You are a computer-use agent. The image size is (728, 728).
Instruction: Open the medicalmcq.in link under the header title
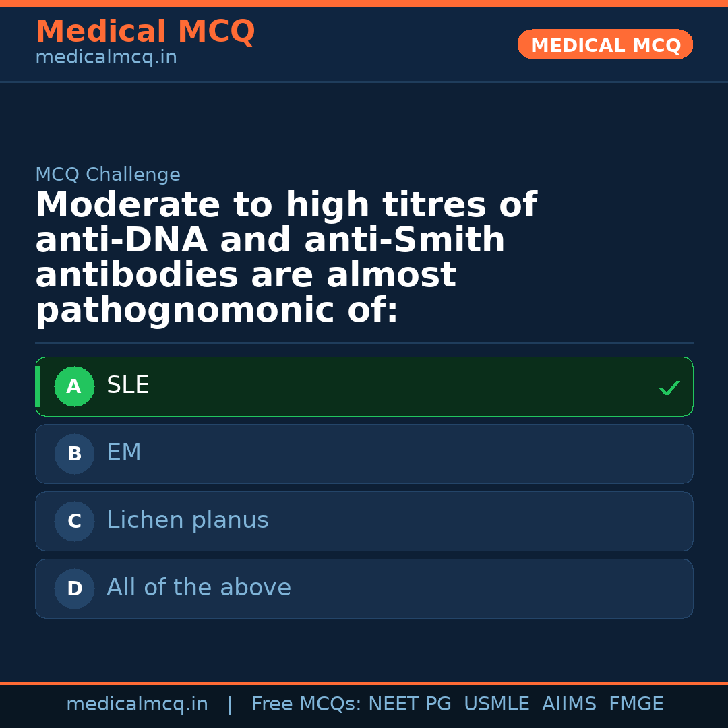106,58
